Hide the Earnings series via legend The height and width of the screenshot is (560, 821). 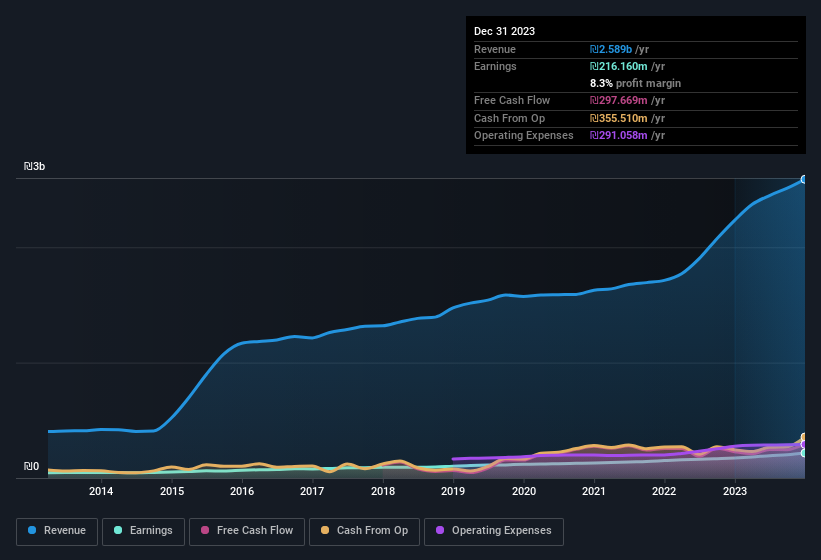click(x=142, y=531)
